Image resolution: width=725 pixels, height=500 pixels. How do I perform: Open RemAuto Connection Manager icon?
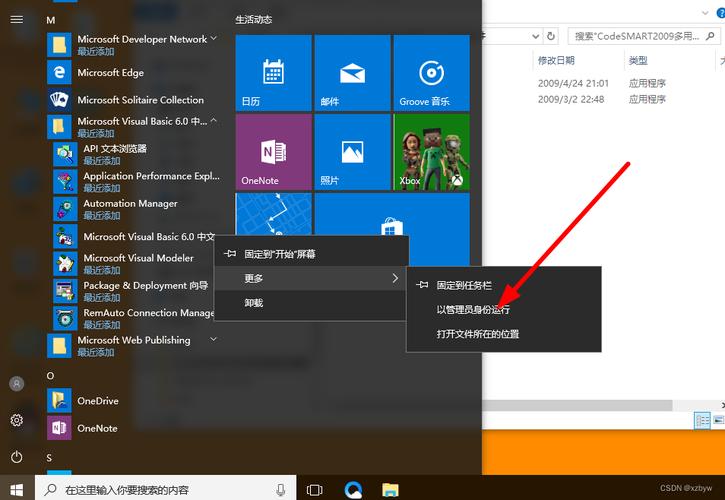coord(65,318)
